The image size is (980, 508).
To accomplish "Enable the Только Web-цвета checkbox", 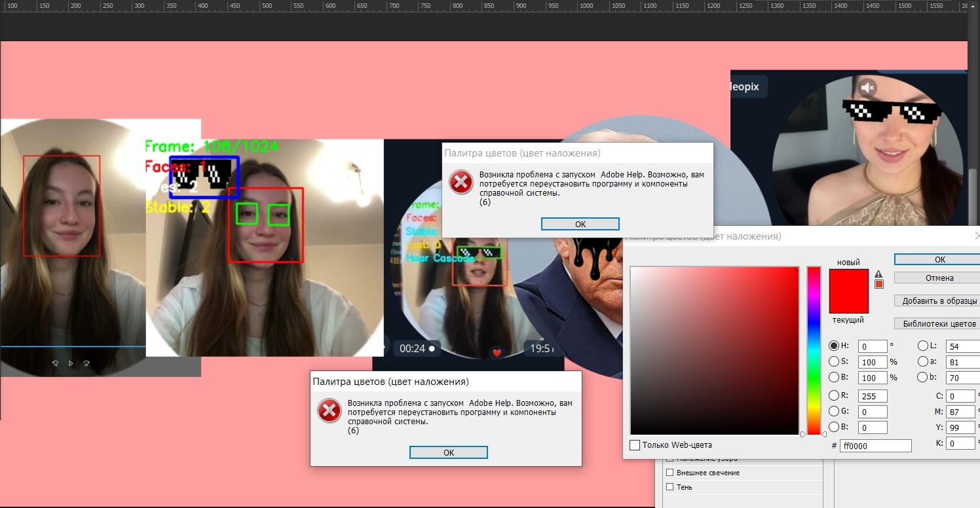I will 635,445.
